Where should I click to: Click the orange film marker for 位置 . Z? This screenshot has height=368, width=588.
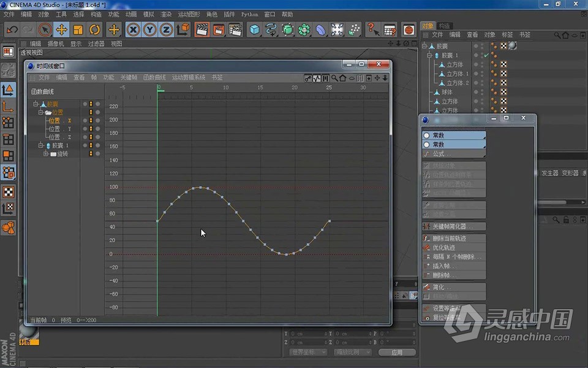pyautogui.click(x=91, y=137)
